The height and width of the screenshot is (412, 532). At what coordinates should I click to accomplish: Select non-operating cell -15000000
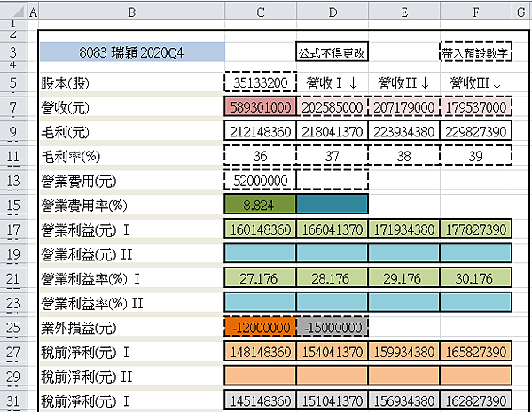click(x=332, y=327)
